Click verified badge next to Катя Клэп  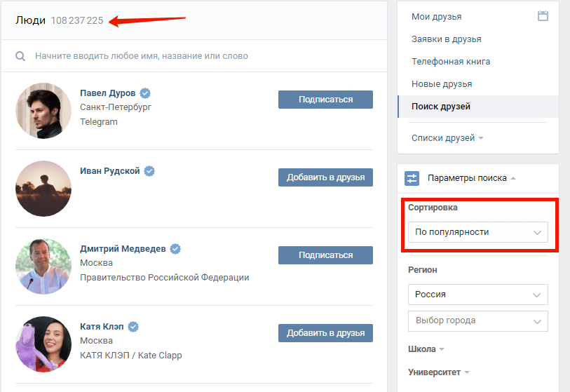point(133,327)
